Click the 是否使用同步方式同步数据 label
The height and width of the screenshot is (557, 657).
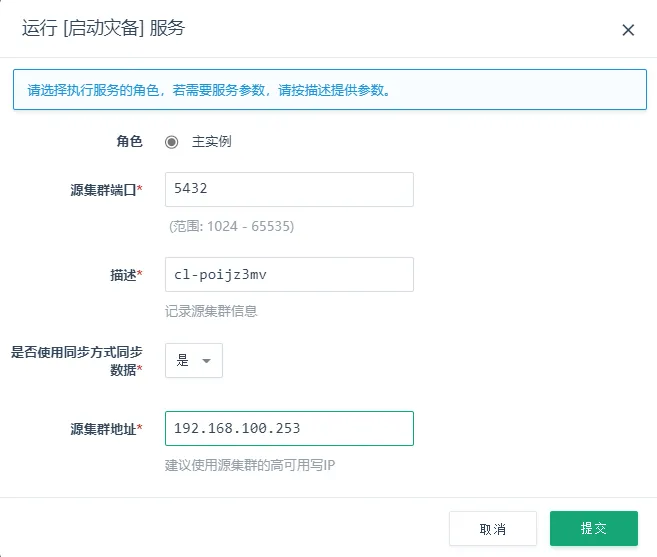(x=77, y=361)
